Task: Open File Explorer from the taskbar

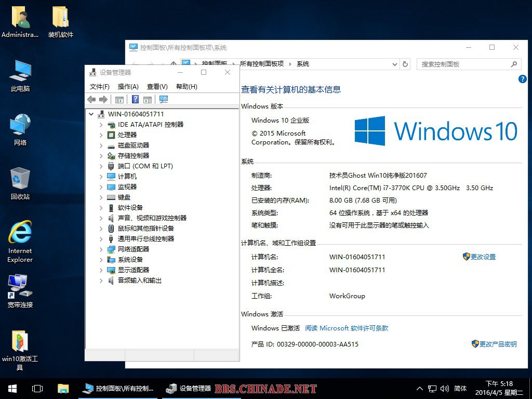Action: [63, 389]
